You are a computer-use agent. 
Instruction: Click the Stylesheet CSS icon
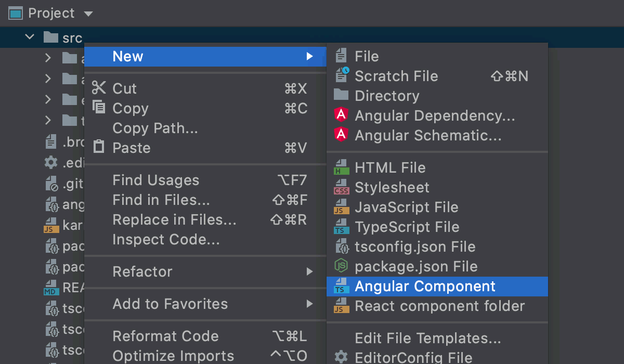[341, 187]
